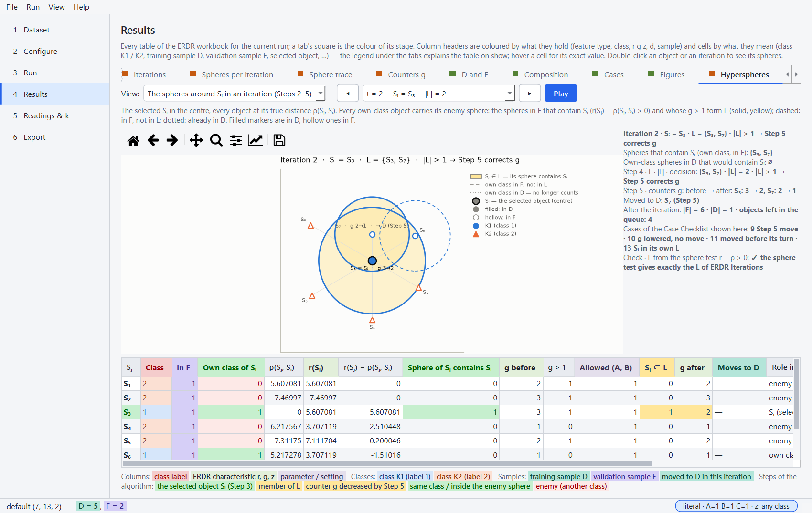Open the Run step in sidebar

point(55,73)
